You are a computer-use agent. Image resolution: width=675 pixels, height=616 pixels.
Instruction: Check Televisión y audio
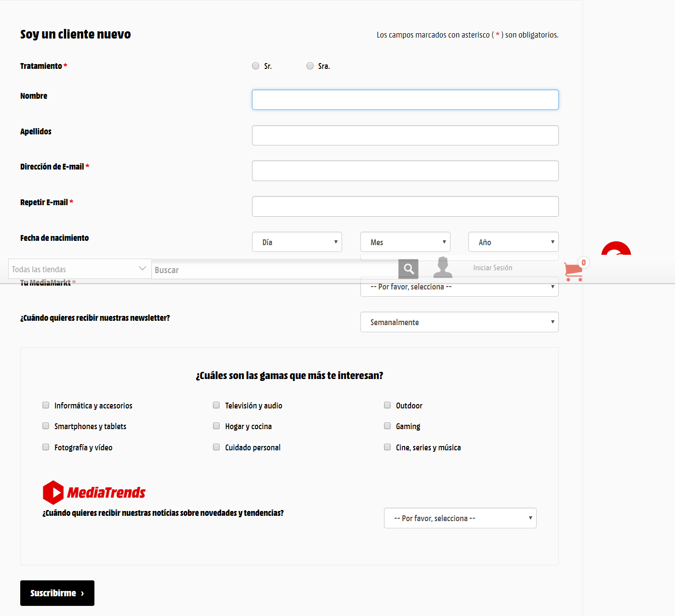tap(216, 405)
